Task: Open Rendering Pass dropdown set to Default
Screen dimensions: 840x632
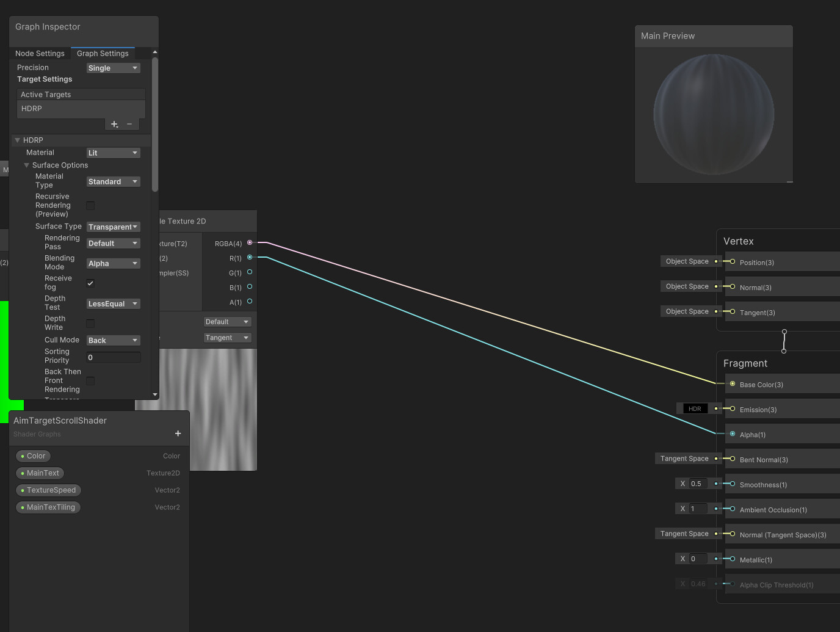Action: (113, 243)
